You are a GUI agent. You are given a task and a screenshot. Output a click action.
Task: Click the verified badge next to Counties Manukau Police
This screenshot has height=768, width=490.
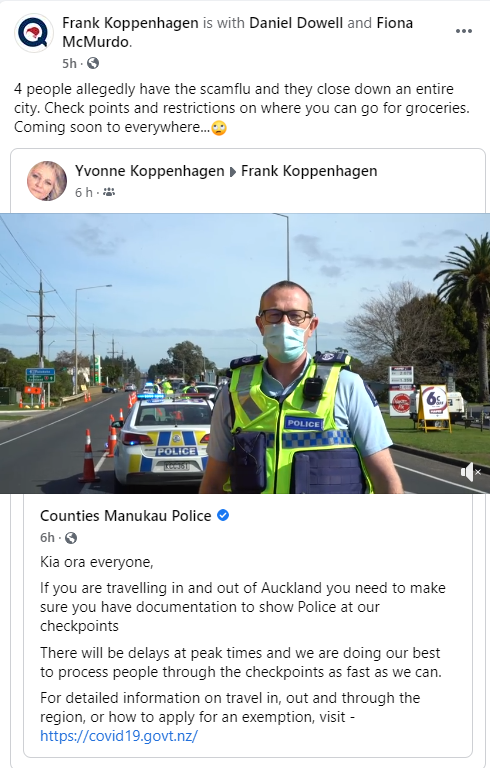[x=223, y=515]
